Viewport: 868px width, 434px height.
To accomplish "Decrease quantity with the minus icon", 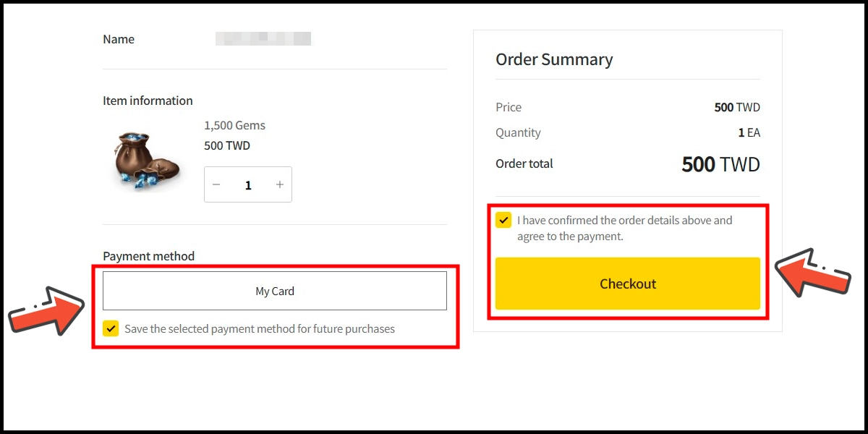I will (216, 185).
